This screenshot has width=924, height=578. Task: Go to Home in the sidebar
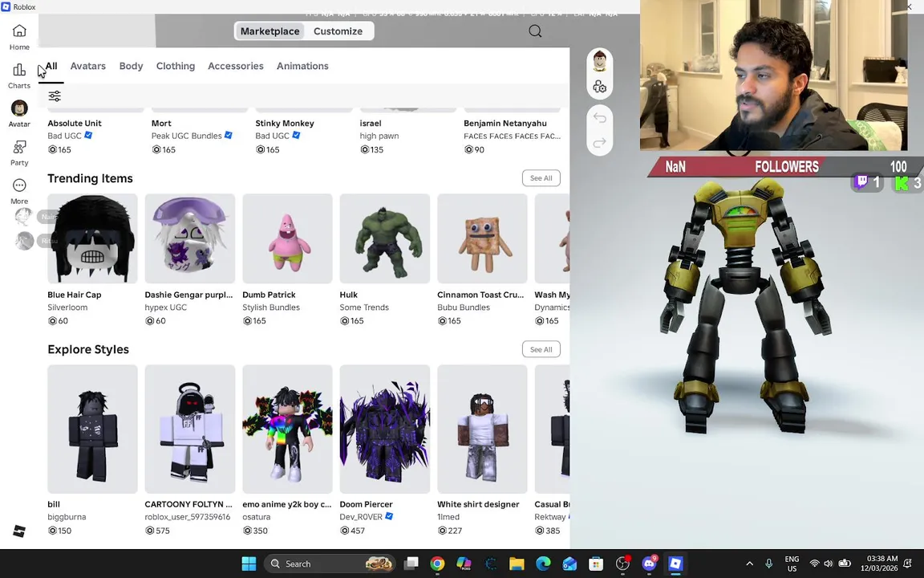coord(19,37)
